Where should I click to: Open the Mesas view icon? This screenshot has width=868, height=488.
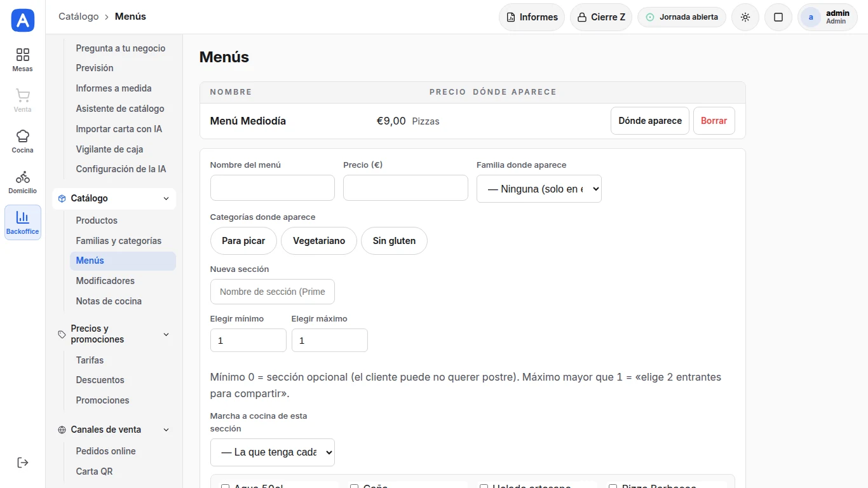(23, 60)
